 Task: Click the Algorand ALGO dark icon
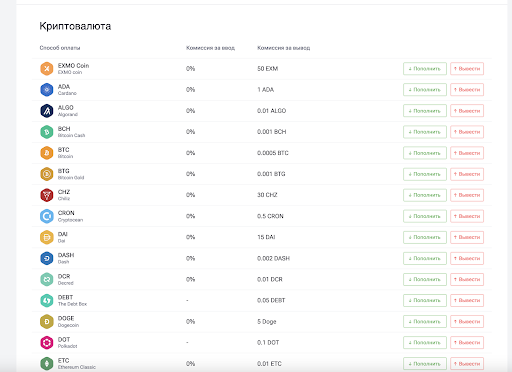47,111
